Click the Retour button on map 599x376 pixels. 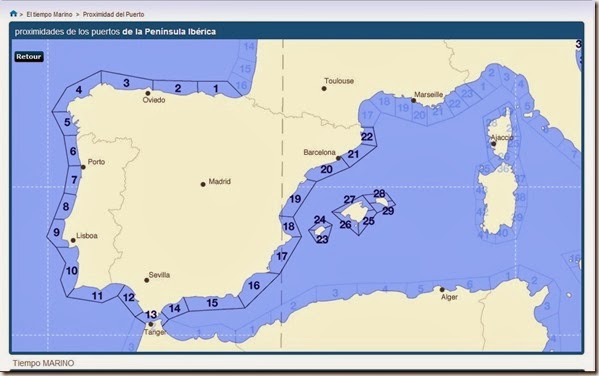(29, 57)
